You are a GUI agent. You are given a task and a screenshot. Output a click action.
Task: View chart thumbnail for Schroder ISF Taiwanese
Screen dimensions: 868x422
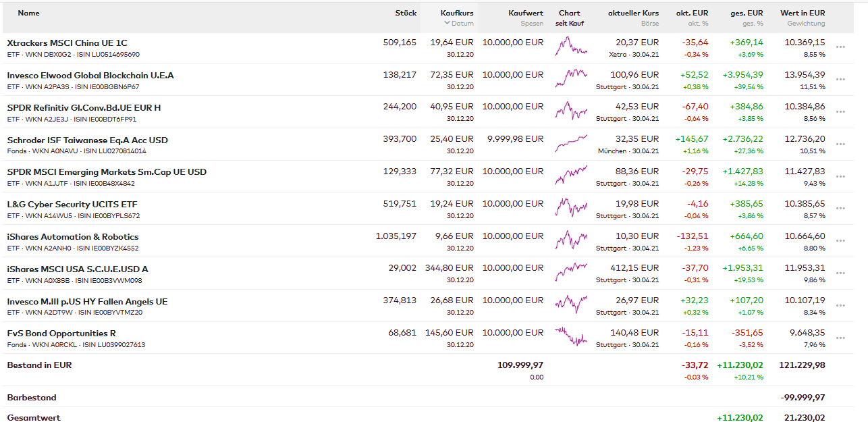[571, 144]
